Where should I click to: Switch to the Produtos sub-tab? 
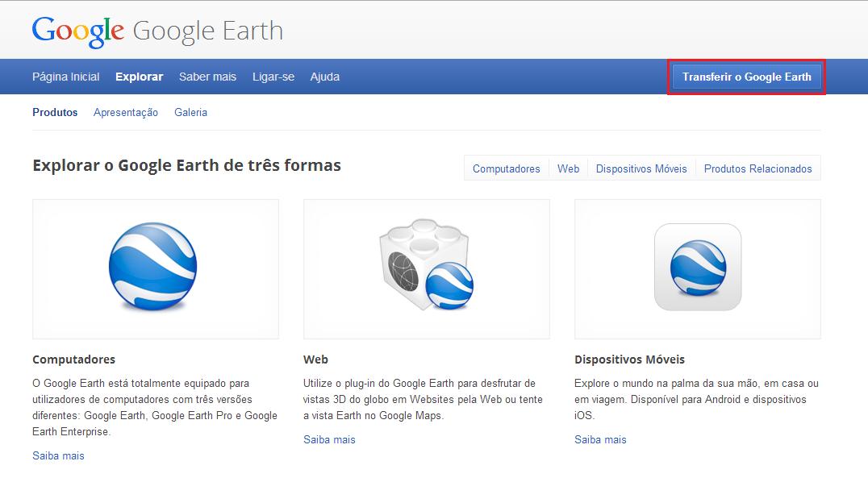55,113
